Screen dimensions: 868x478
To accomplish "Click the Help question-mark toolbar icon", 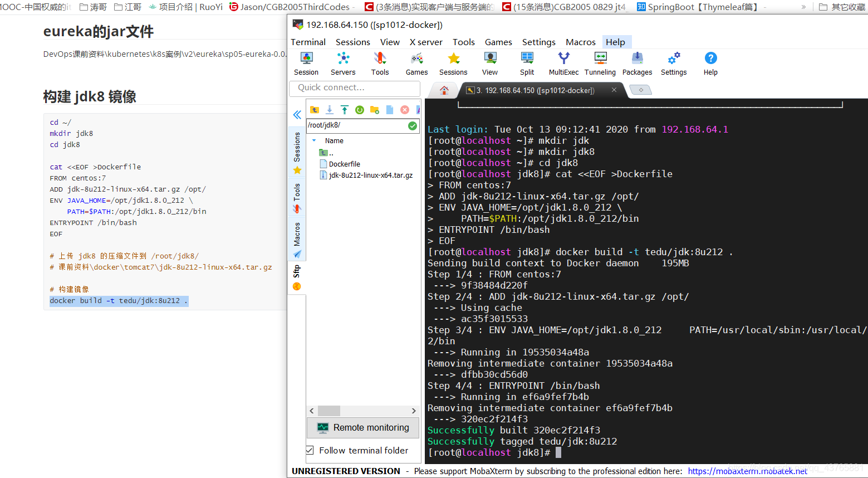I will tap(710, 64).
